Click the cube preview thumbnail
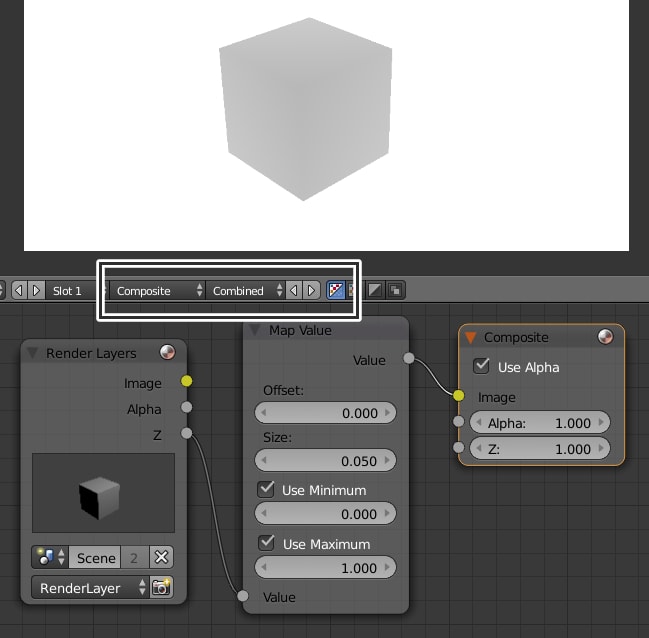649x638 pixels. tap(103, 493)
